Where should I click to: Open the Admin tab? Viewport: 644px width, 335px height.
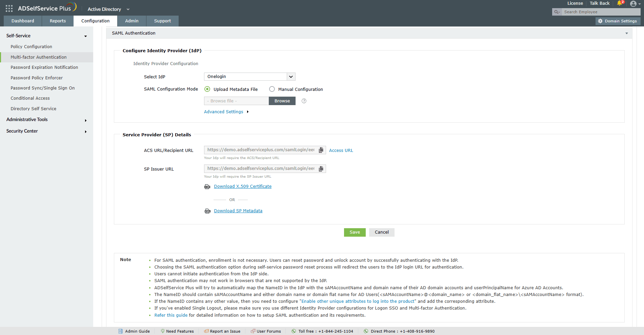click(132, 21)
